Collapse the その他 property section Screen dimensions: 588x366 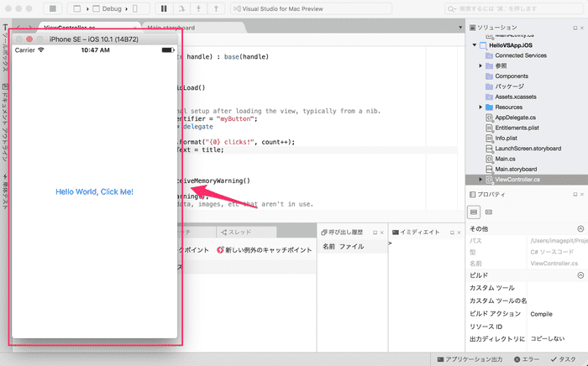[x=580, y=228]
